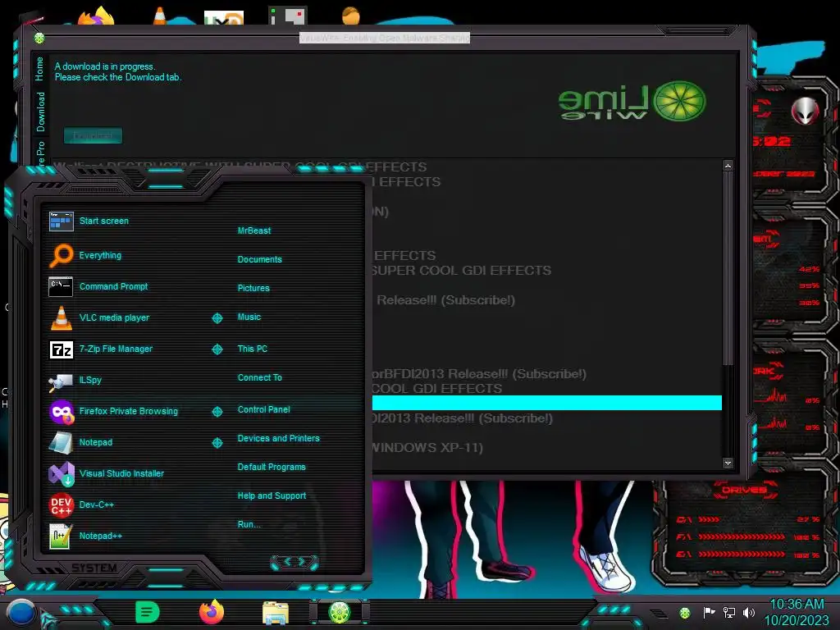This screenshot has height=630, width=840.
Task: Open Devices and Printers
Action: [278, 438]
